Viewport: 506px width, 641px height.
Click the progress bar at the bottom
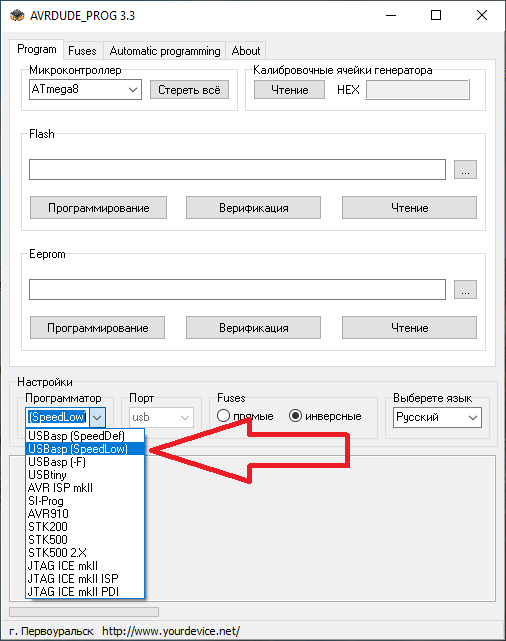pyautogui.click(x=84, y=612)
